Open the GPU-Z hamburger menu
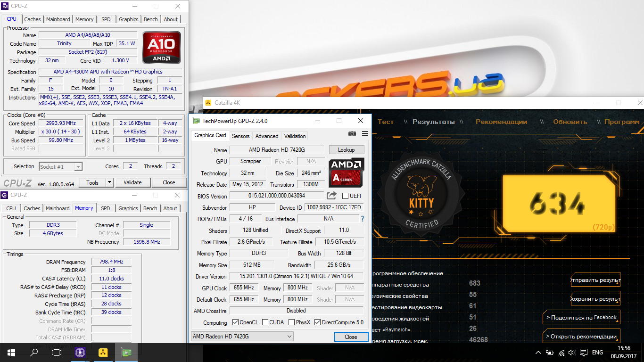The height and width of the screenshot is (362, 644). [365, 134]
